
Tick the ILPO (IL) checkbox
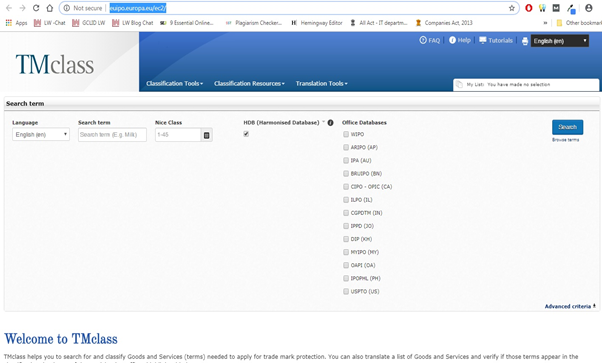pos(346,199)
